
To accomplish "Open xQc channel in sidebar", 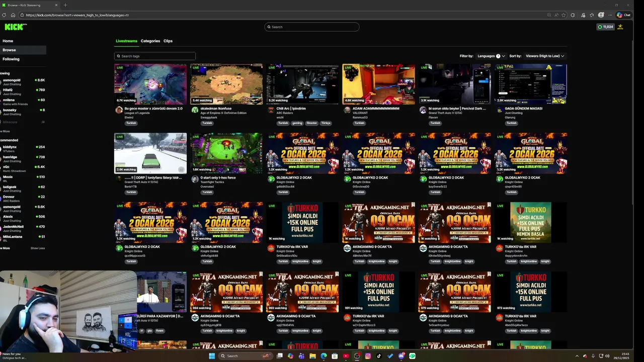I will click(x=23, y=168).
